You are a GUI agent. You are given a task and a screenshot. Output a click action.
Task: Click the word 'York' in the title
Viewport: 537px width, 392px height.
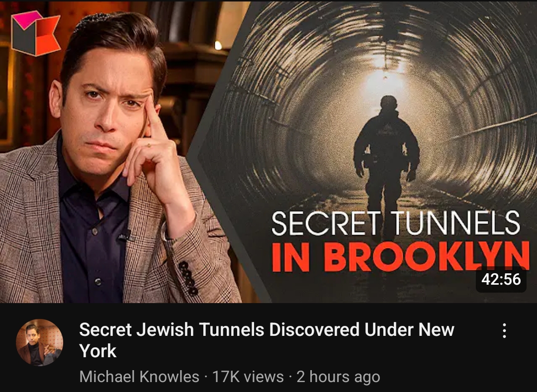coord(98,351)
